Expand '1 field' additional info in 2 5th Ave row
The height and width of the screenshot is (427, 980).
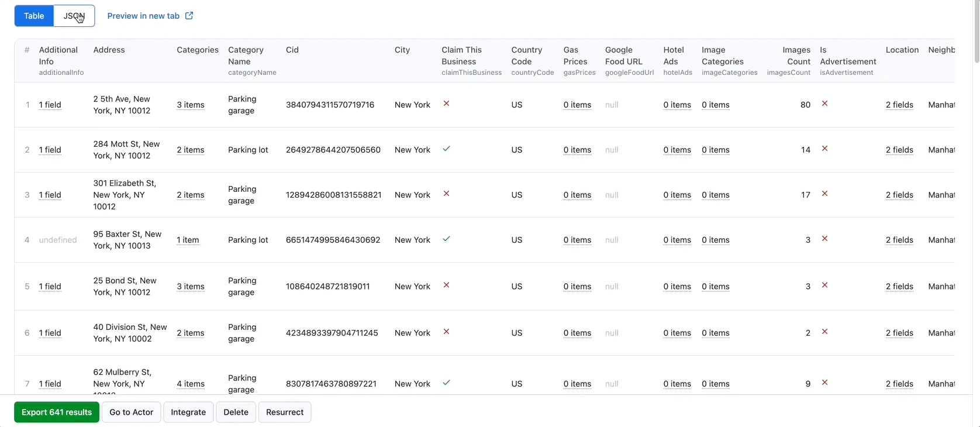point(50,105)
